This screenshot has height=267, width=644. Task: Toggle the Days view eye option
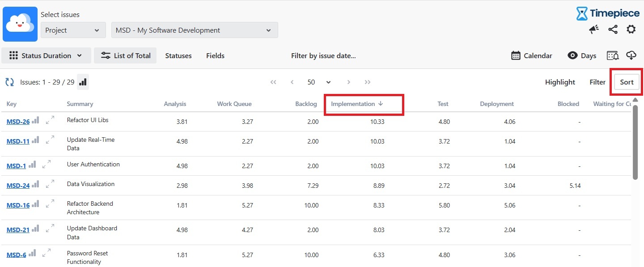click(582, 55)
